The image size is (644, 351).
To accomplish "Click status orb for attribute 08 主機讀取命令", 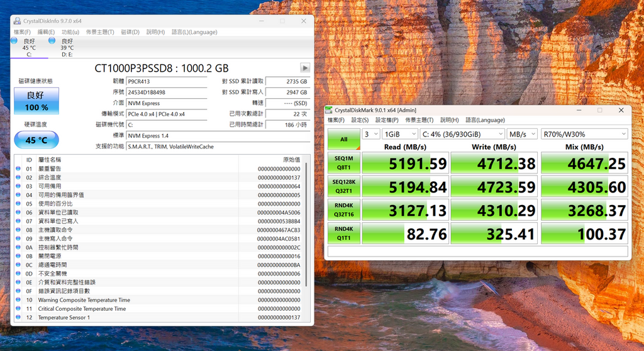I will click(18, 230).
